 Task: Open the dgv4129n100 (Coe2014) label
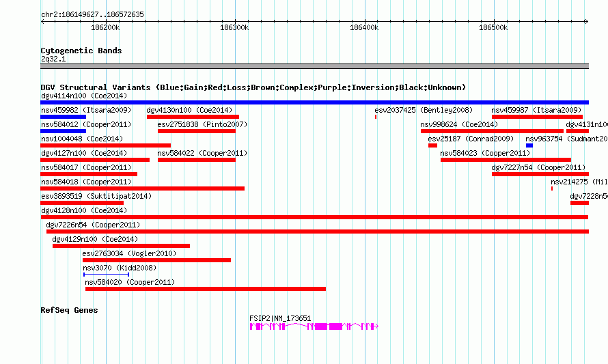point(95,239)
